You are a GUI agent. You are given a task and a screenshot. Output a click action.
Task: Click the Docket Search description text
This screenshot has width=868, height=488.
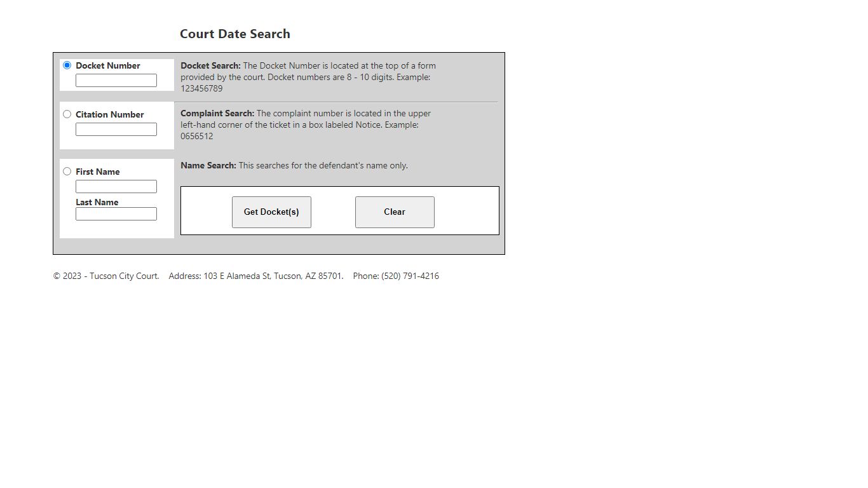point(308,77)
